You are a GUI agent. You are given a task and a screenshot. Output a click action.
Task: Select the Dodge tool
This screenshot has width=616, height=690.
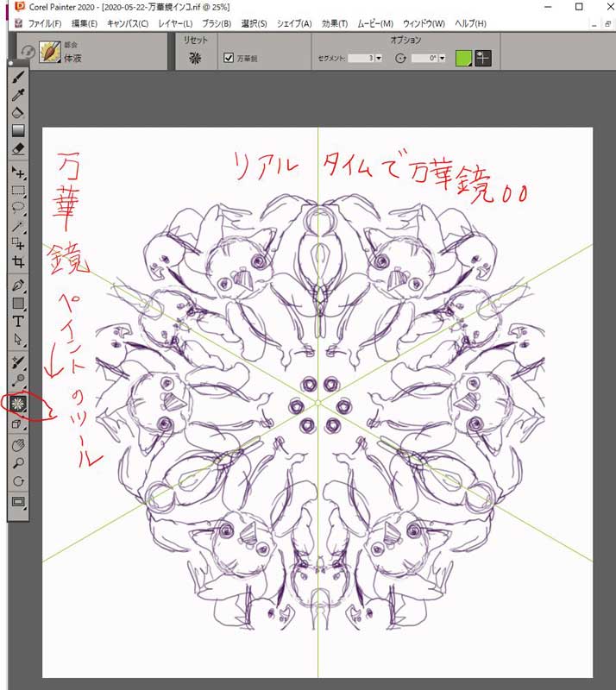pyautogui.click(x=17, y=380)
